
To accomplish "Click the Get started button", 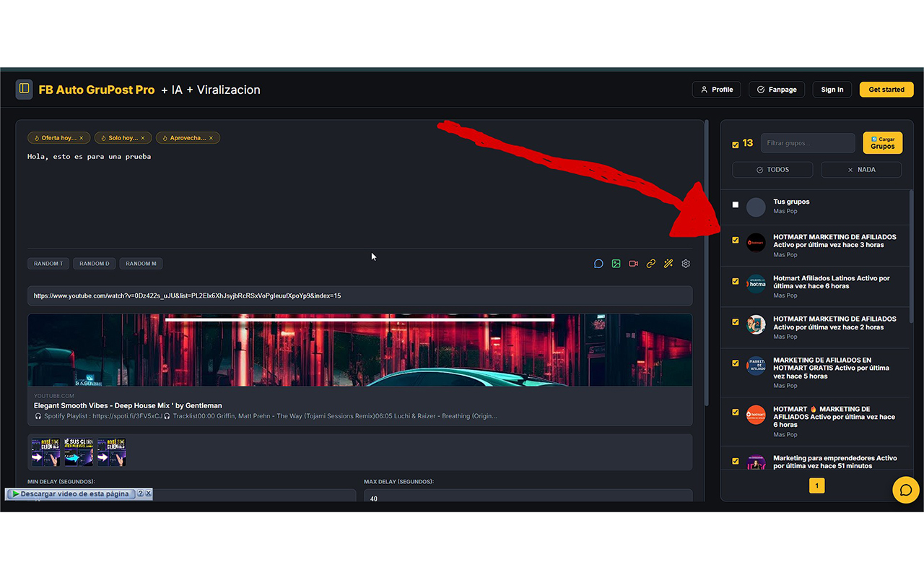I will tap(886, 90).
